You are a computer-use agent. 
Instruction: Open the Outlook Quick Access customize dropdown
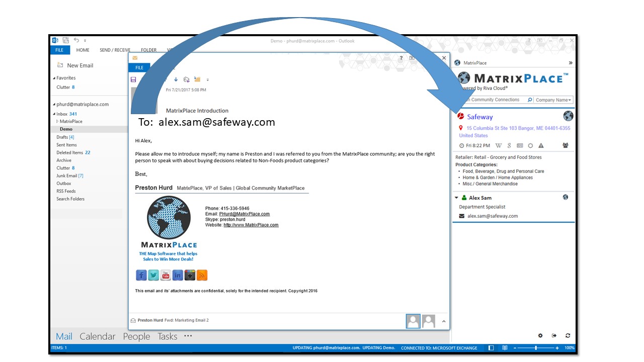click(x=85, y=40)
